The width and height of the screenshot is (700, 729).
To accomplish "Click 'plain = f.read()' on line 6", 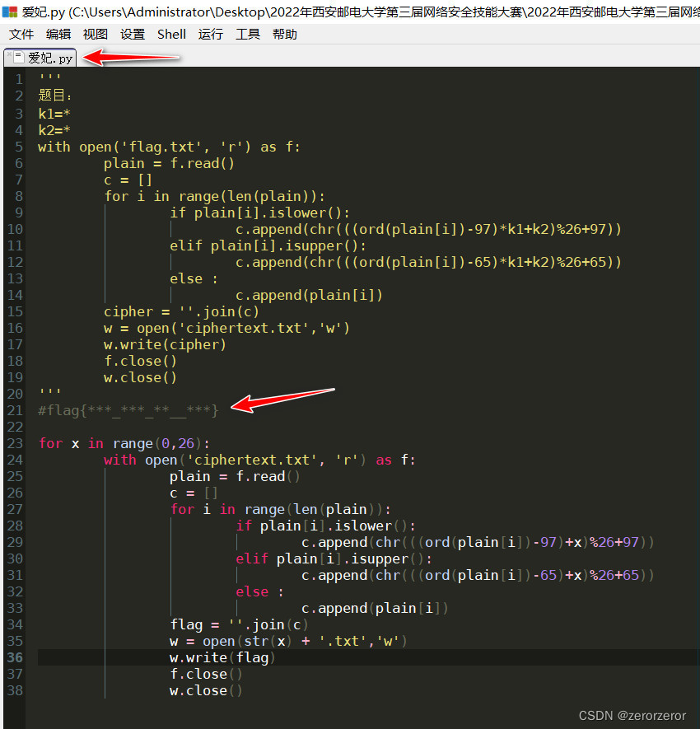I will pyautogui.click(x=169, y=164).
